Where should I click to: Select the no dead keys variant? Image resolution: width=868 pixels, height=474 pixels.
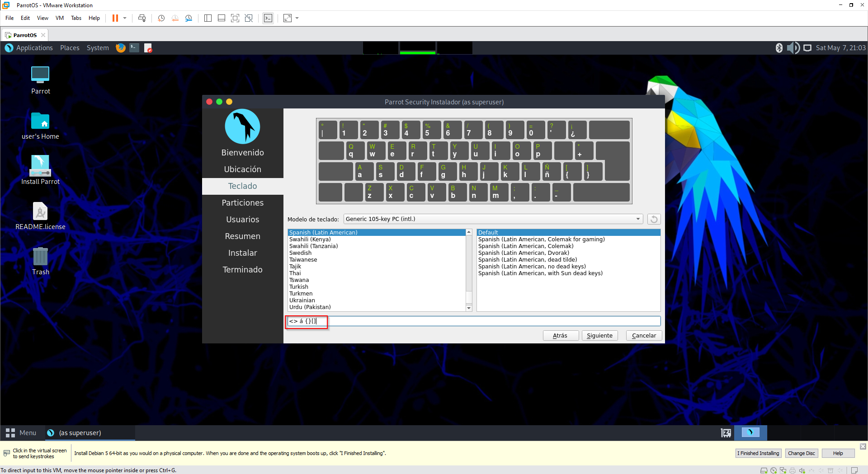[569, 267]
